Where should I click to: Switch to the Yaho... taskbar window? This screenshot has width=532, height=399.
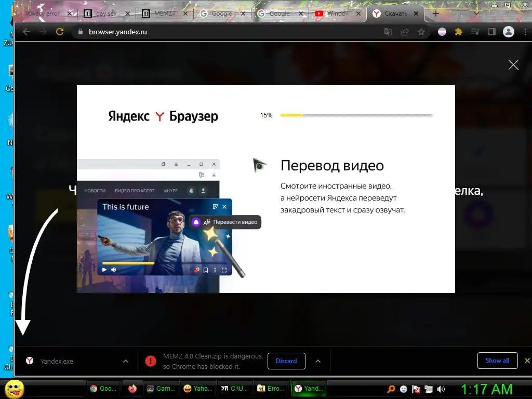pyautogui.click(x=198, y=389)
